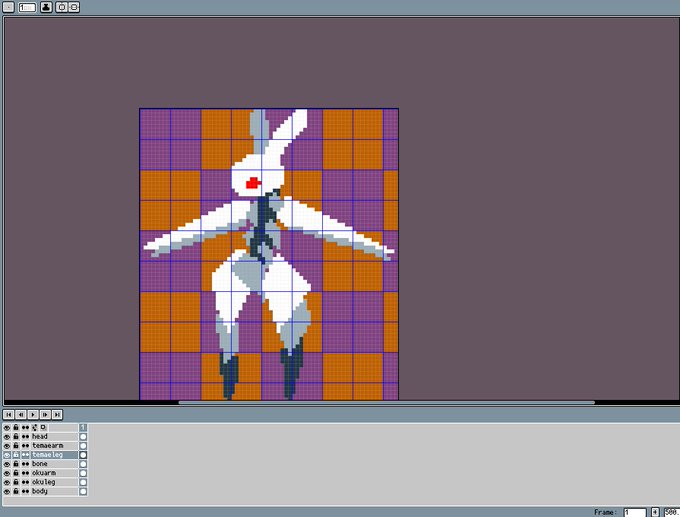Toggle the temaearm layer's lock icon
680x517 pixels.
pos(16,446)
